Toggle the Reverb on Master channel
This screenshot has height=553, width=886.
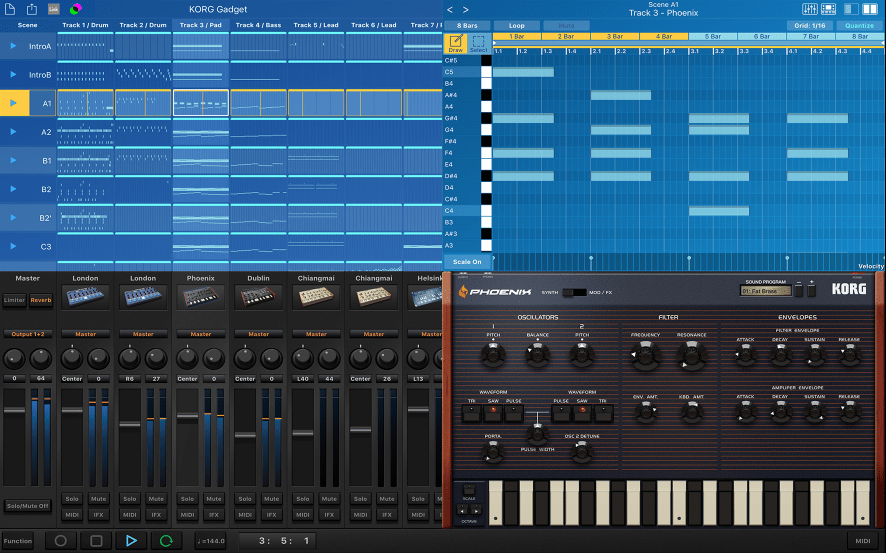pyautogui.click(x=41, y=300)
